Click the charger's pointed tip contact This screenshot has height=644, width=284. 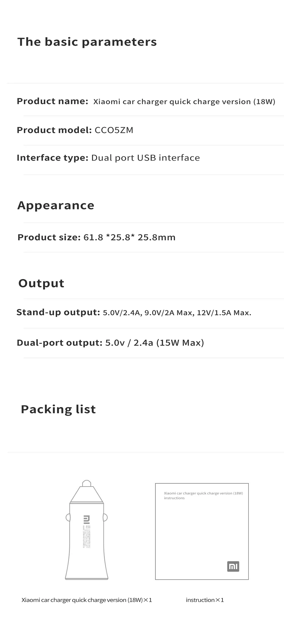pyautogui.click(x=87, y=483)
